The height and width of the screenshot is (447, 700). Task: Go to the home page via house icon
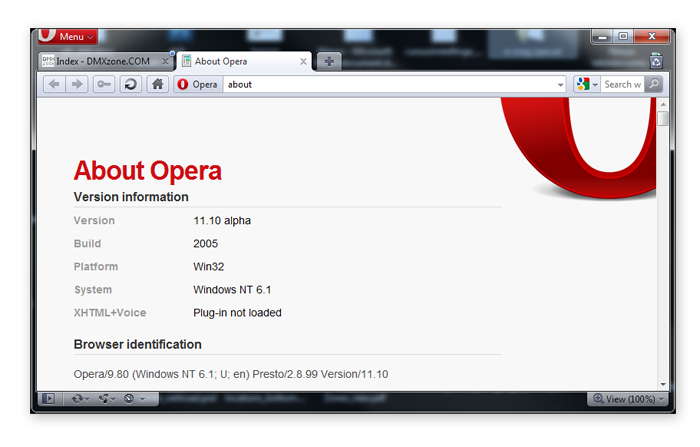(158, 84)
